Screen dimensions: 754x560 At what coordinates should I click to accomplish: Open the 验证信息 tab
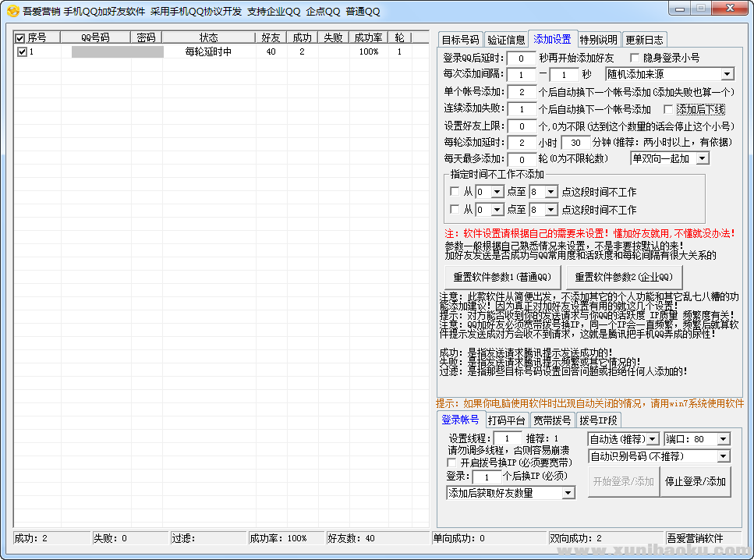point(506,40)
